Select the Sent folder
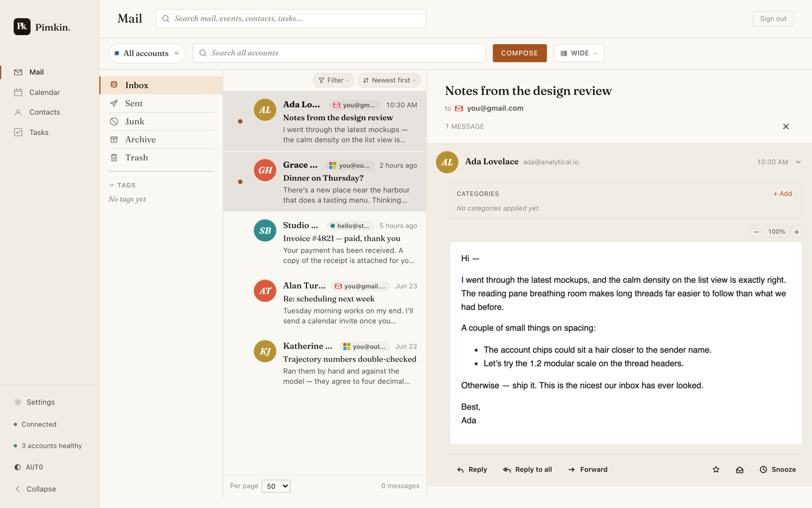Screen dimensions: 812x508 tap(161, 104)
